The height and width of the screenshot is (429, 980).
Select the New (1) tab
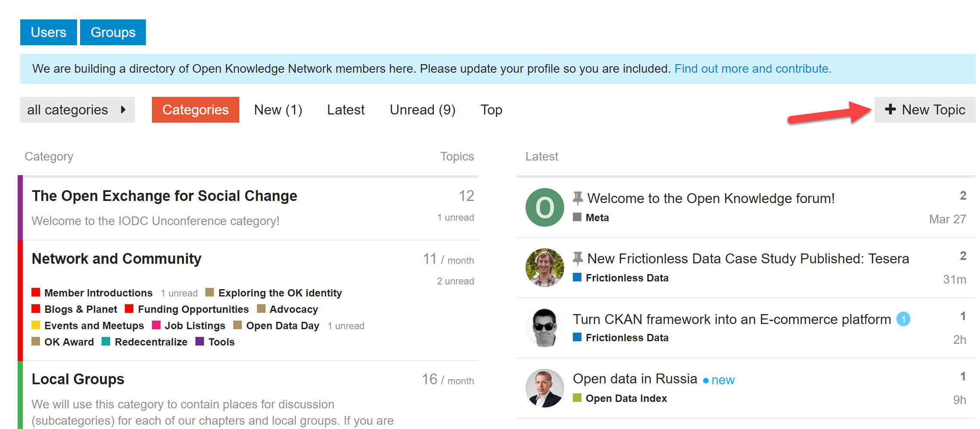[278, 110]
